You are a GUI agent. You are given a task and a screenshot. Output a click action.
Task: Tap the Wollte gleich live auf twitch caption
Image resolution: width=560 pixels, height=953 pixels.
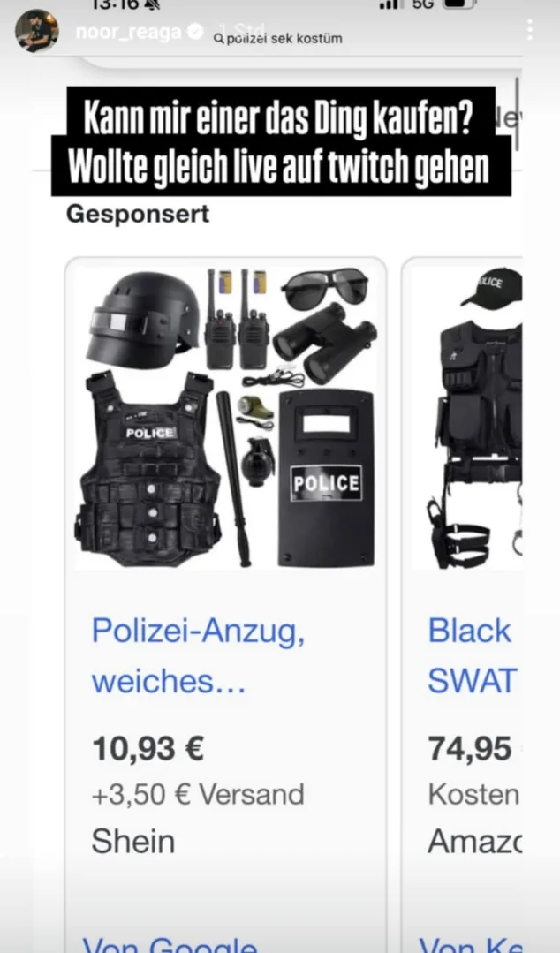[279, 165]
